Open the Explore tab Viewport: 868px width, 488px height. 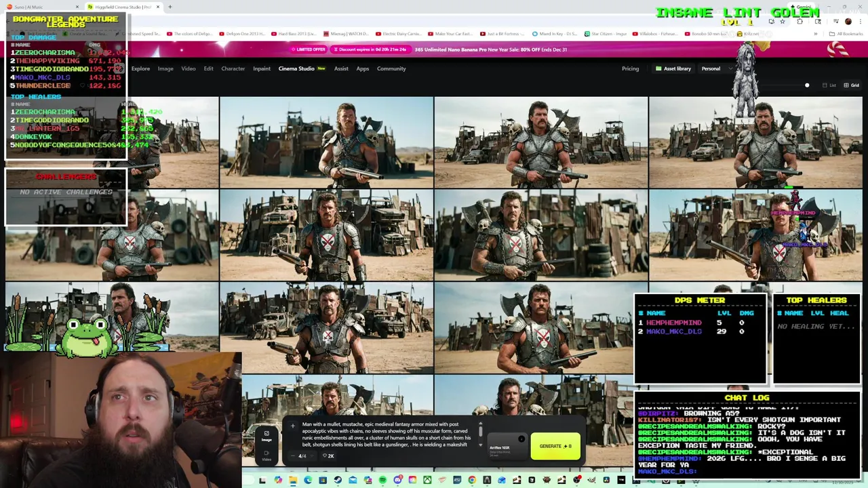click(140, 68)
